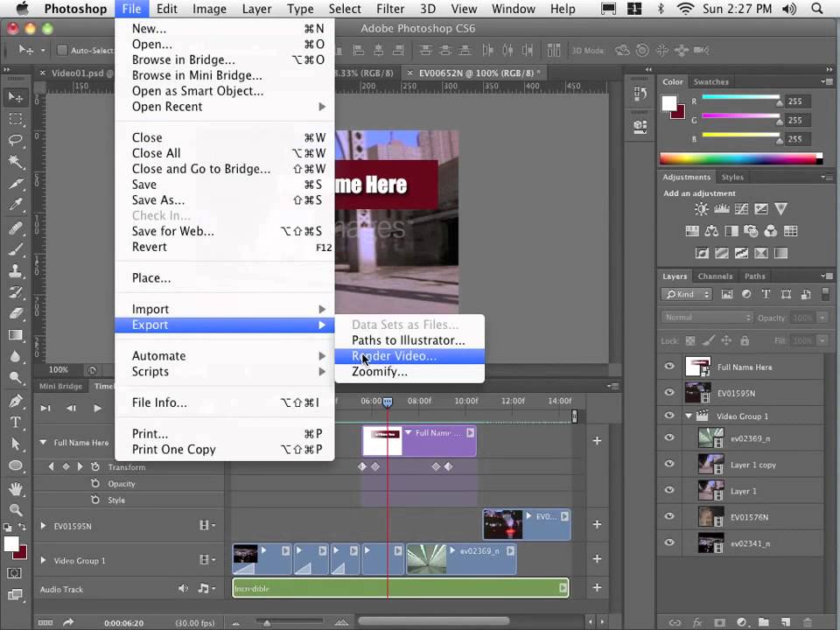Screen dimensions: 840x630
Task: Open the Edit menu
Action: coord(166,9)
